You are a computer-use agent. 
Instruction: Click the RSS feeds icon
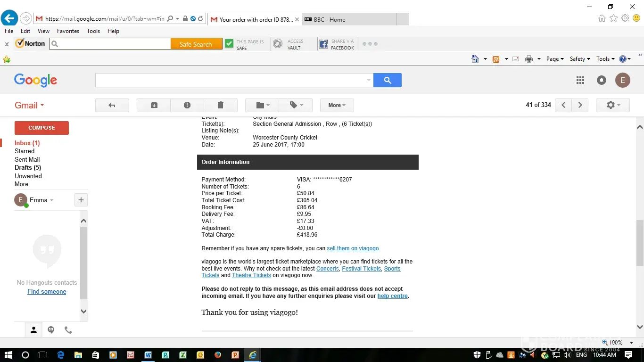495,59
